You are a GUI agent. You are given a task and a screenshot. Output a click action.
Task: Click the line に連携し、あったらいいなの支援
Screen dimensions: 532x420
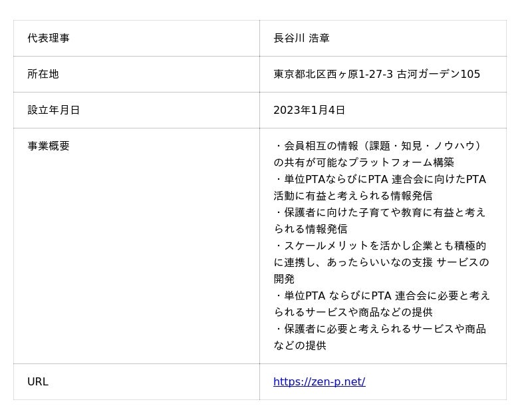(381, 262)
